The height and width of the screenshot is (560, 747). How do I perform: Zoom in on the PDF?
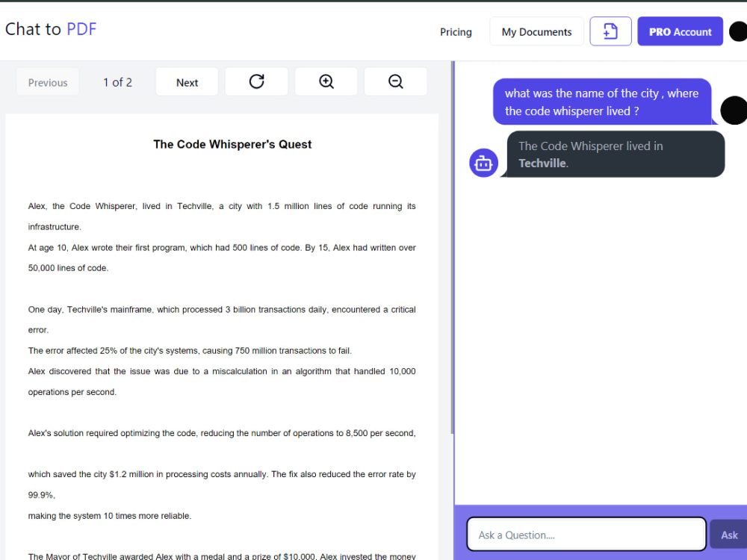(x=326, y=81)
